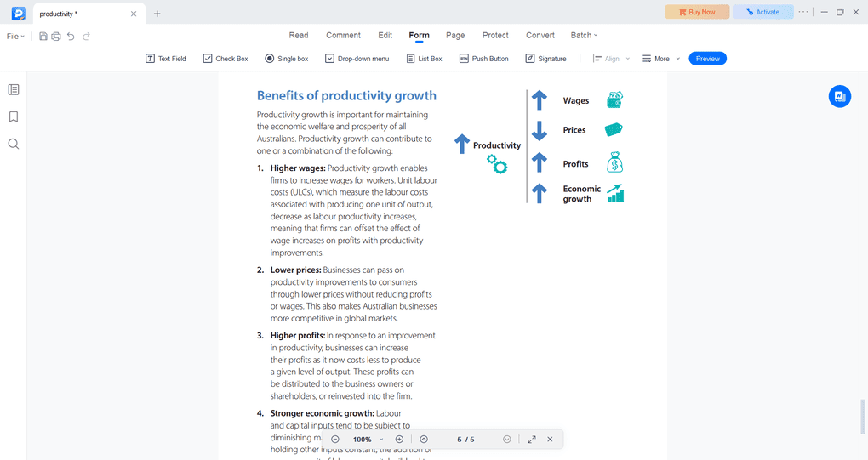Click the 'Lower prices:' bold text

295,270
